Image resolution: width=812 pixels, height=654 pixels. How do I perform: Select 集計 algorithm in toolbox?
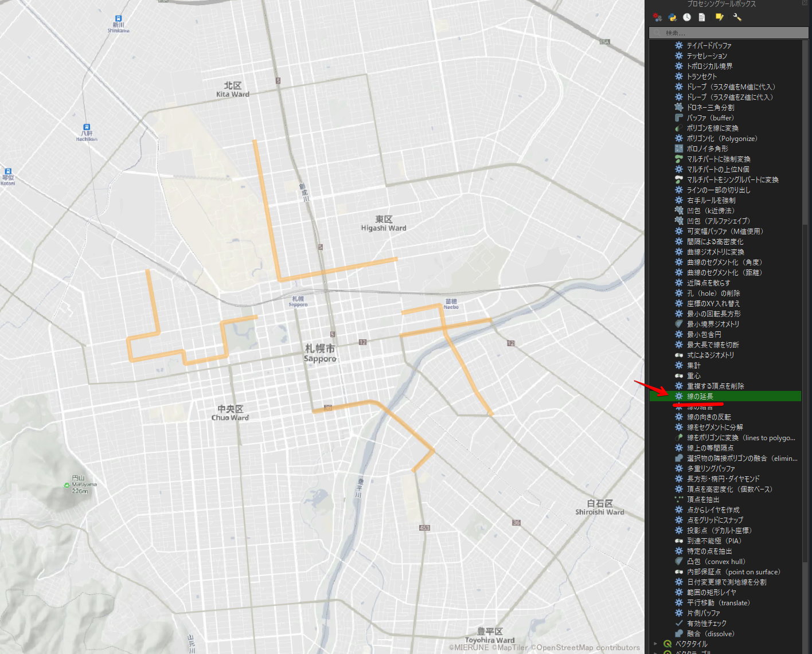click(694, 366)
